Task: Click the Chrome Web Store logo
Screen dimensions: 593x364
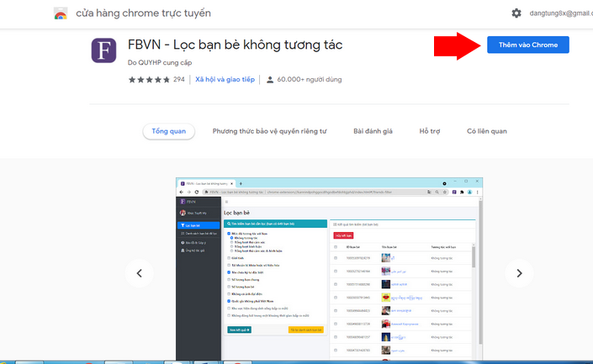Action: [x=61, y=13]
